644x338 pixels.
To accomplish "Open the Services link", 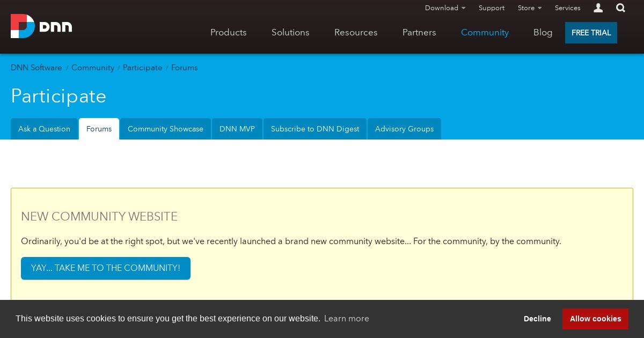I will pyautogui.click(x=568, y=8).
